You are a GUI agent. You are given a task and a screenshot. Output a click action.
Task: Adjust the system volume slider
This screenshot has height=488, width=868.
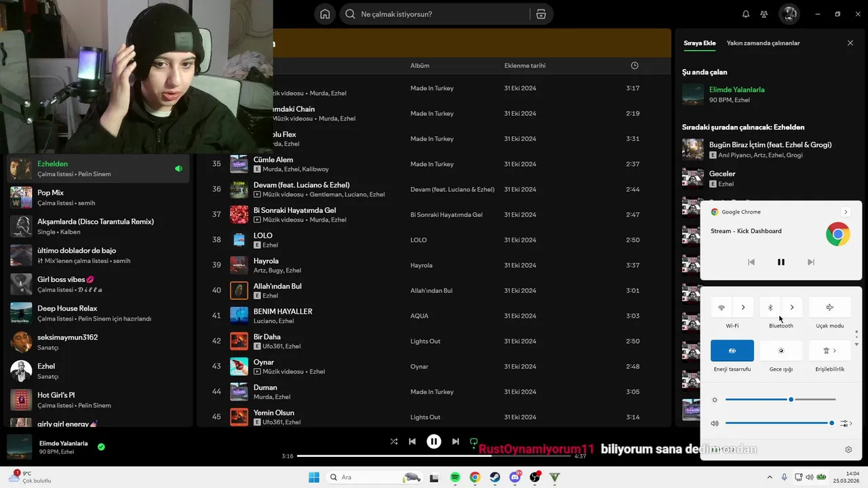(x=781, y=423)
